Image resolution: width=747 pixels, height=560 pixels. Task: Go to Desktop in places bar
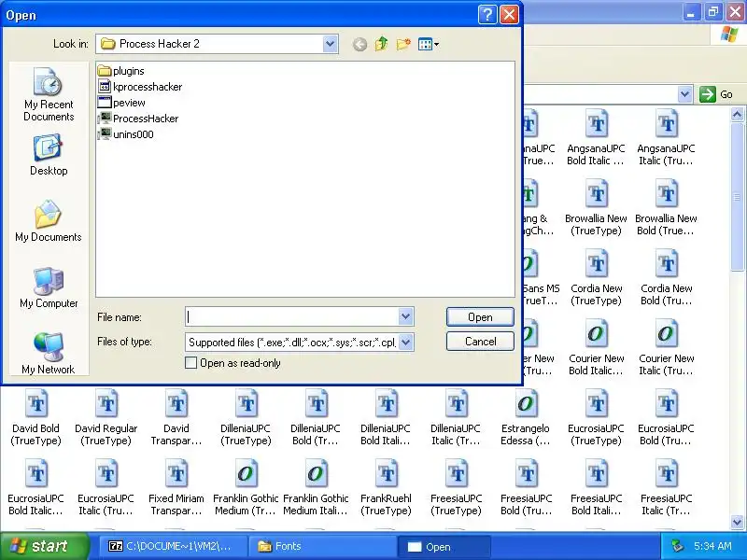pos(49,155)
